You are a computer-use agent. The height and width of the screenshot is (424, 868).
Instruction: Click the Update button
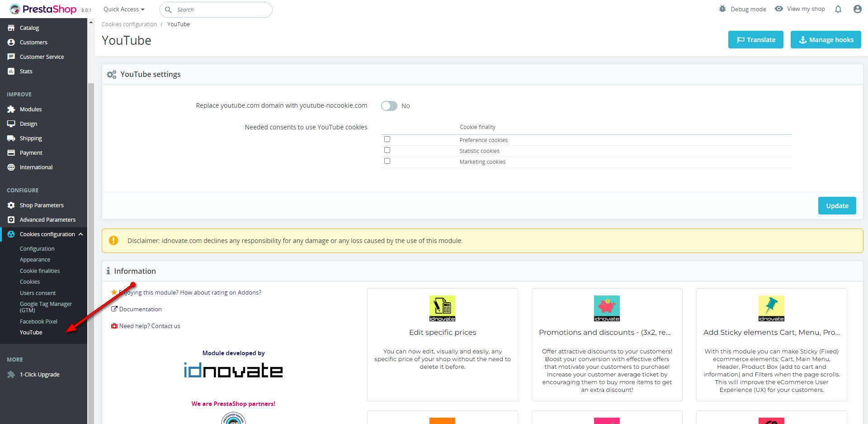pyautogui.click(x=837, y=206)
